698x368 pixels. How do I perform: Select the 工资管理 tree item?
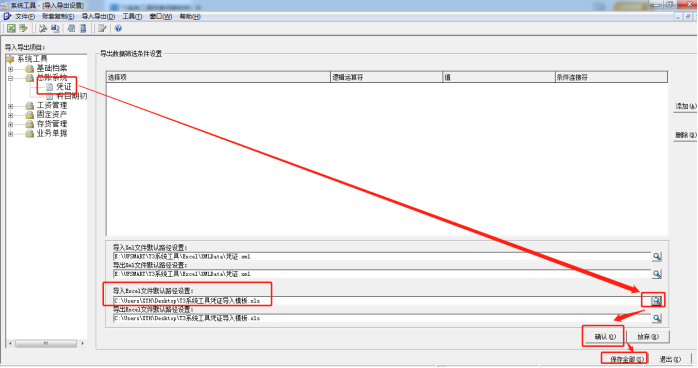tap(52, 106)
